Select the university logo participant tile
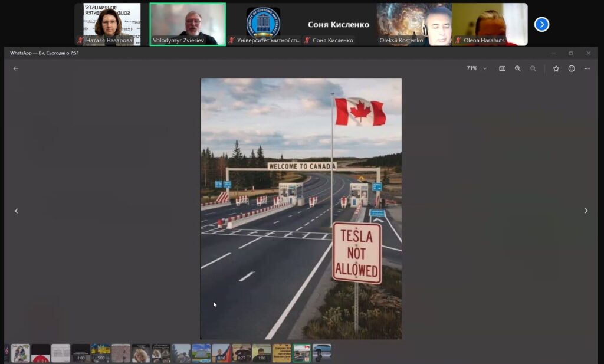Image resolution: width=604 pixels, height=364 pixels. [264, 24]
